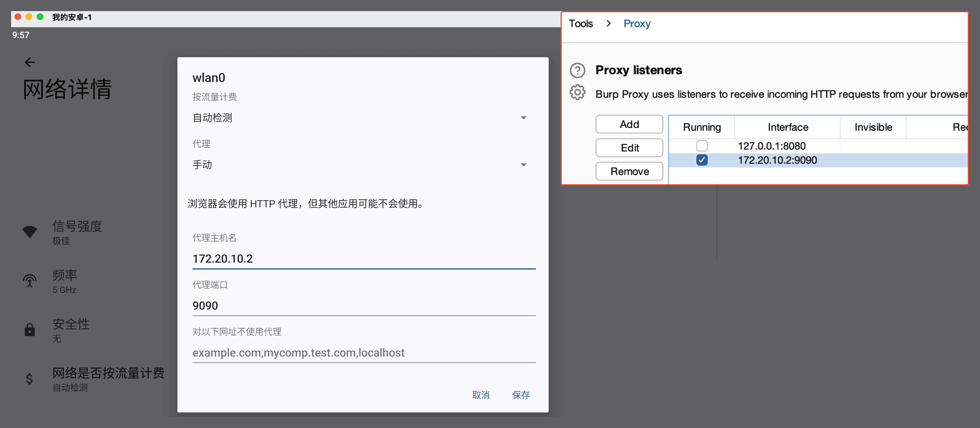Image resolution: width=980 pixels, height=428 pixels.
Task: Click the security lock icon
Action: 30,330
